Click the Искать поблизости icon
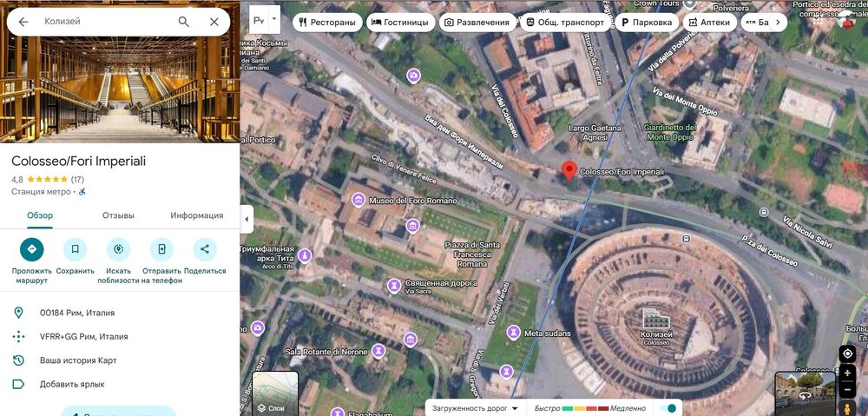Image resolution: width=868 pixels, height=416 pixels. click(118, 250)
